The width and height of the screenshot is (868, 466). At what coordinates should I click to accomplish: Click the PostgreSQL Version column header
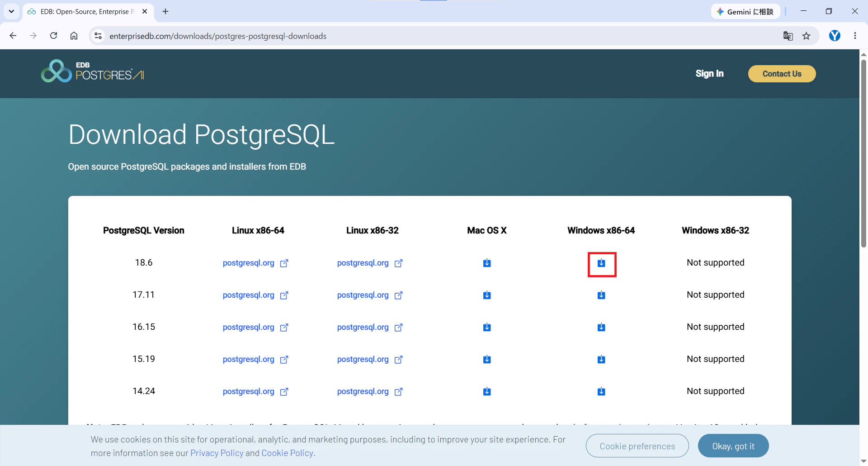click(x=144, y=230)
